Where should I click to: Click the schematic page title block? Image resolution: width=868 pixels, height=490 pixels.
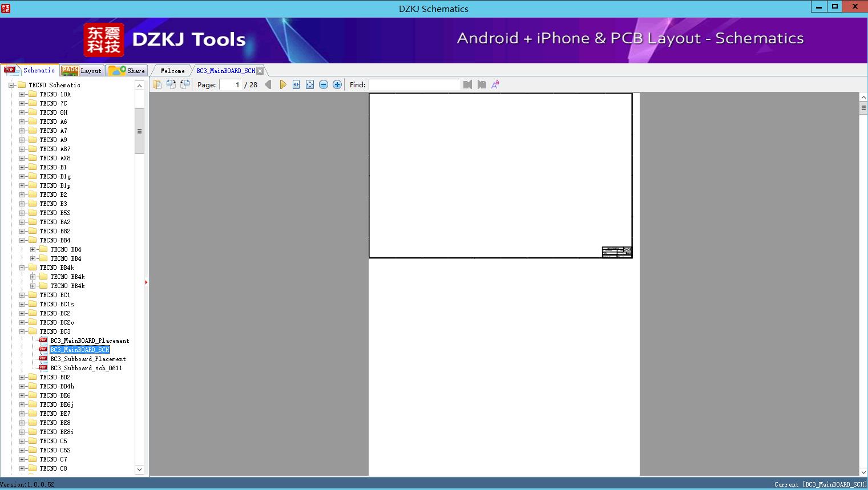(617, 252)
